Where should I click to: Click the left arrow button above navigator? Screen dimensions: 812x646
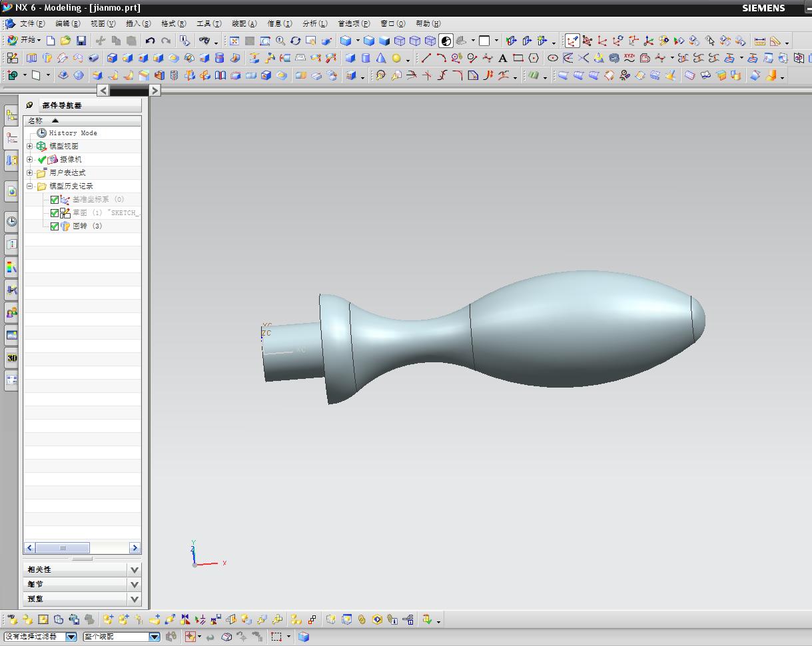tap(103, 90)
